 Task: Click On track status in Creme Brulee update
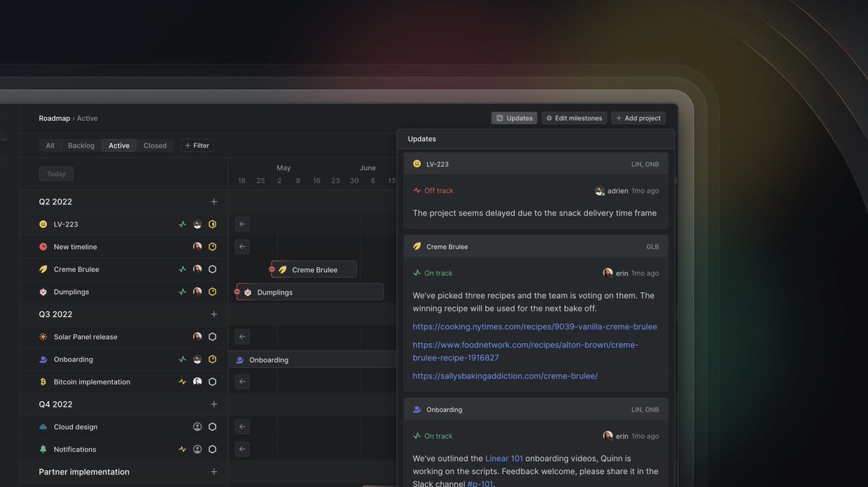tap(433, 274)
